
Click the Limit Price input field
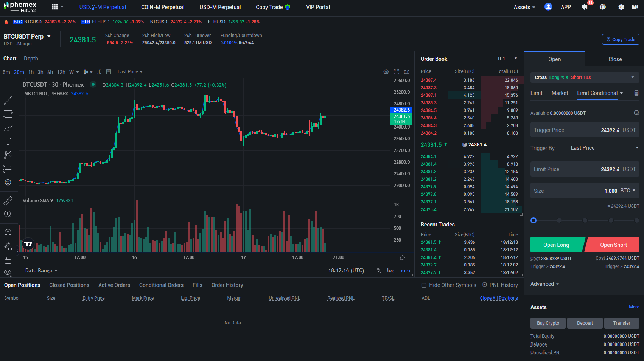click(585, 169)
